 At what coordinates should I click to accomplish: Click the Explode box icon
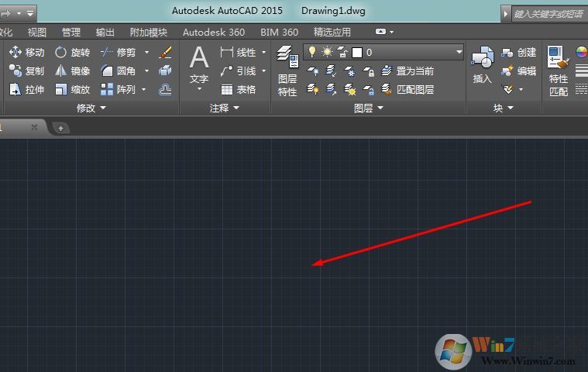165,71
